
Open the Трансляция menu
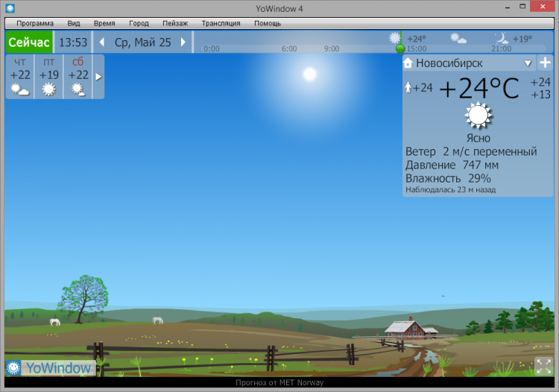(x=221, y=24)
